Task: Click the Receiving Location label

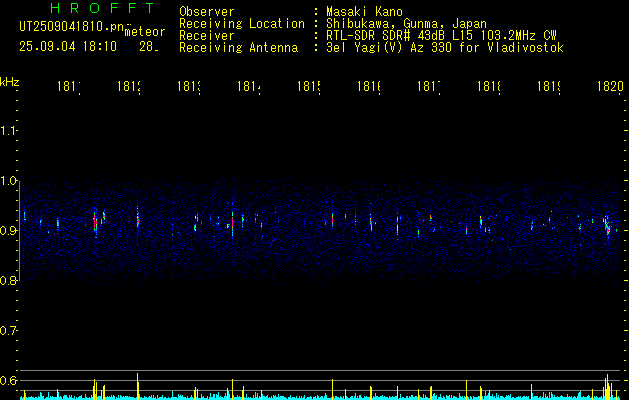Action: pos(242,24)
